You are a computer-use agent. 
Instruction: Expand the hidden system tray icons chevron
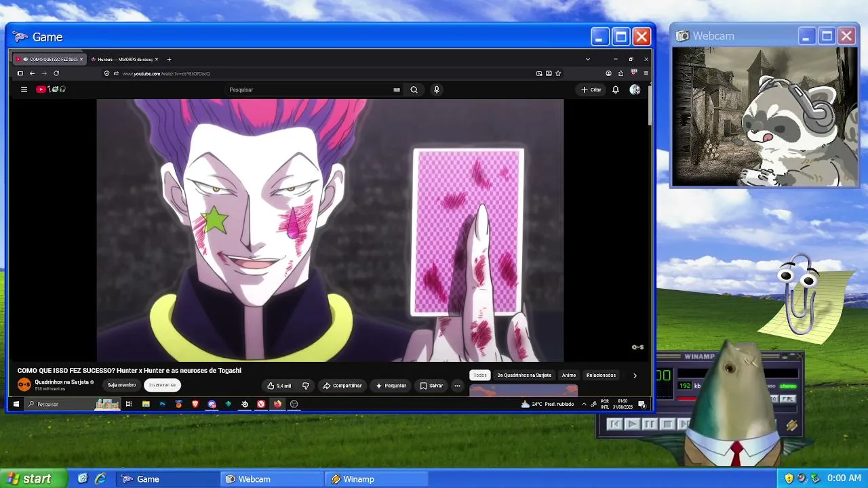[x=584, y=404]
